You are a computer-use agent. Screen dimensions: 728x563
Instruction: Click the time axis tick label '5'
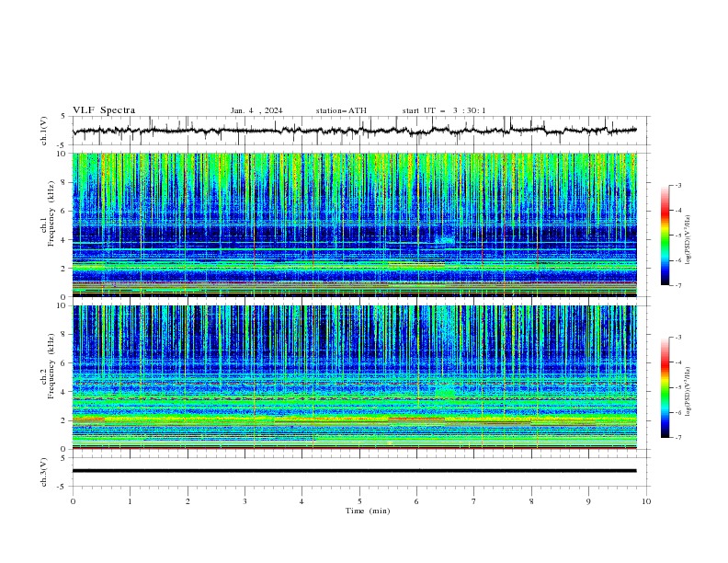(359, 501)
